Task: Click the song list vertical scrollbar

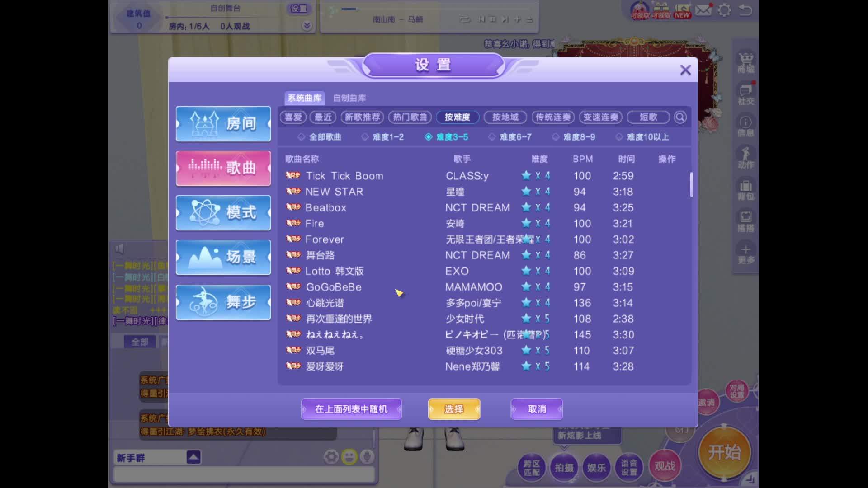Action: (x=691, y=185)
